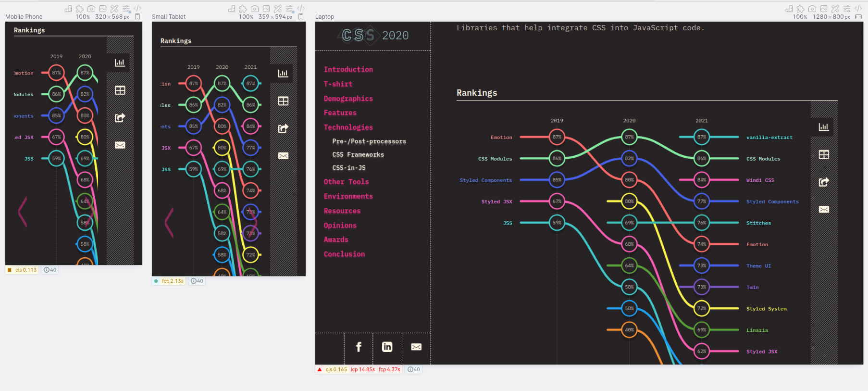This screenshot has width=868, height=391.
Task: Go to CSS Frameworks subsection
Action: [x=358, y=154]
